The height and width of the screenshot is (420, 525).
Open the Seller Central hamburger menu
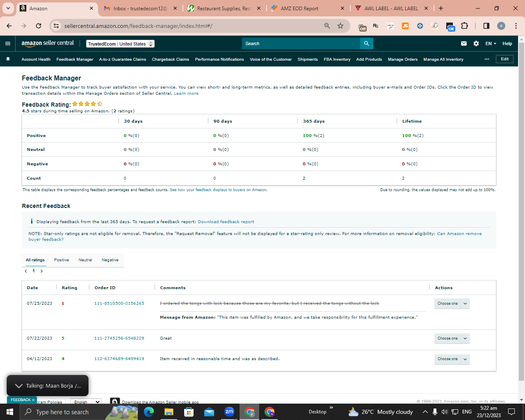coord(8,43)
